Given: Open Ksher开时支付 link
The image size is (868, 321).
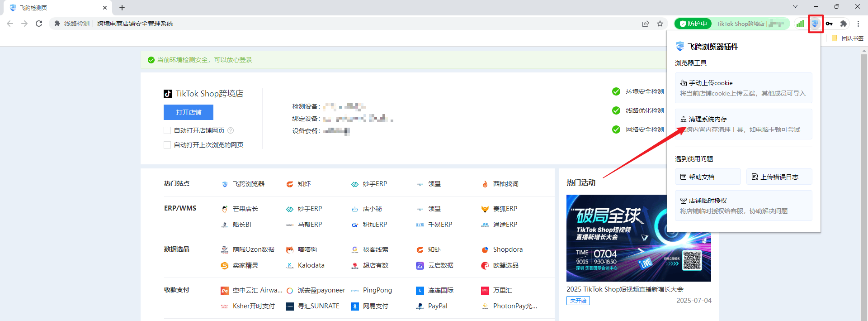Looking at the screenshot, I should [x=248, y=306].
